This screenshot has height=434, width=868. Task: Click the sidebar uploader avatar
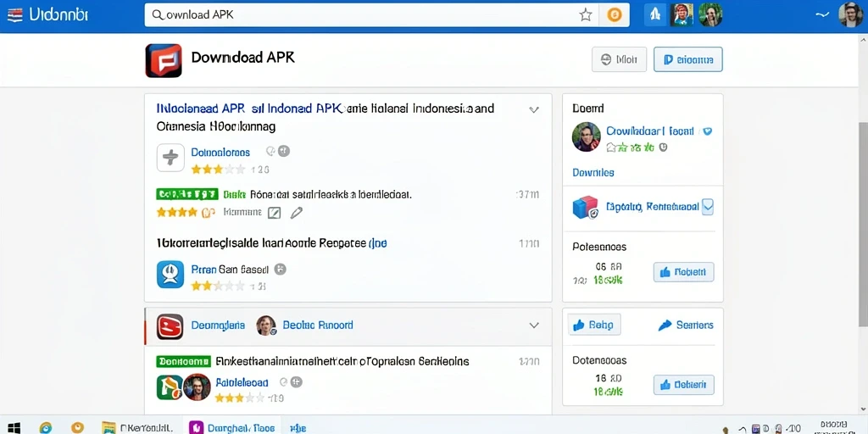point(587,136)
